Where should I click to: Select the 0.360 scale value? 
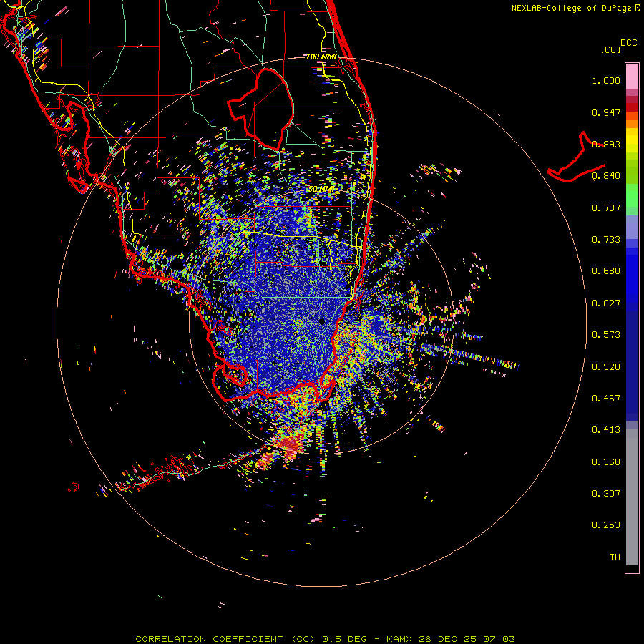tap(606, 462)
